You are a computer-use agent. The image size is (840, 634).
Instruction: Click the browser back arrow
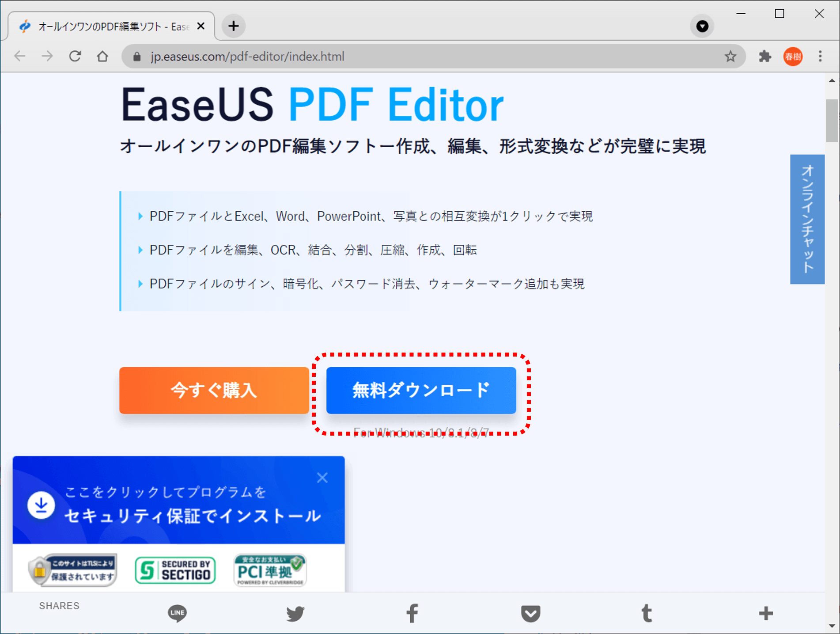[x=20, y=57]
